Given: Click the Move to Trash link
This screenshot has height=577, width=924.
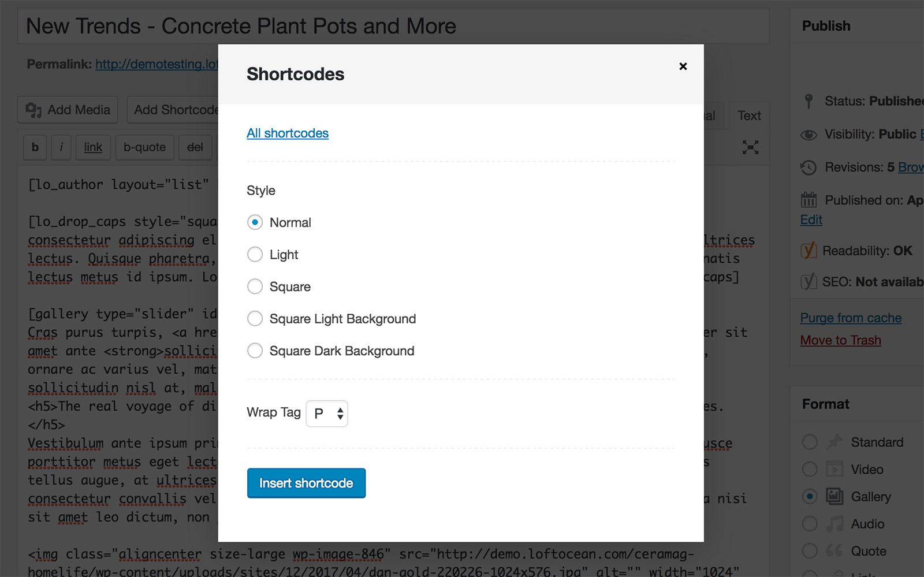Looking at the screenshot, I should tap(840, 340).
